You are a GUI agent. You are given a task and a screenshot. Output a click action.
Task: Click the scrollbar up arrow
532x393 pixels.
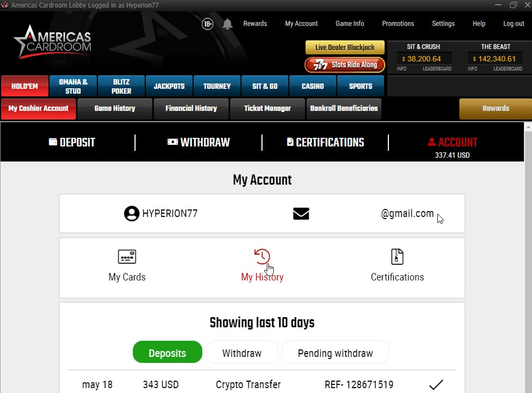[528, 127]
